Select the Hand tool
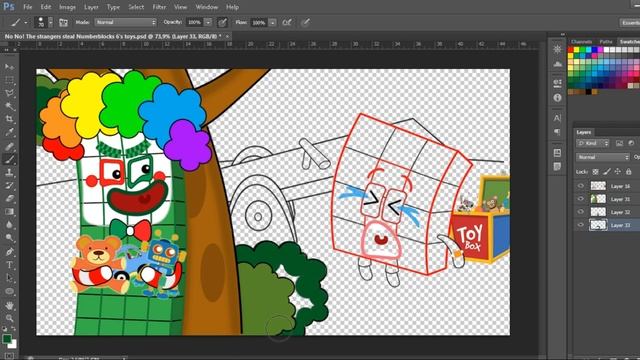The width and height of the screenshot is (640, 360). [9, 305]
